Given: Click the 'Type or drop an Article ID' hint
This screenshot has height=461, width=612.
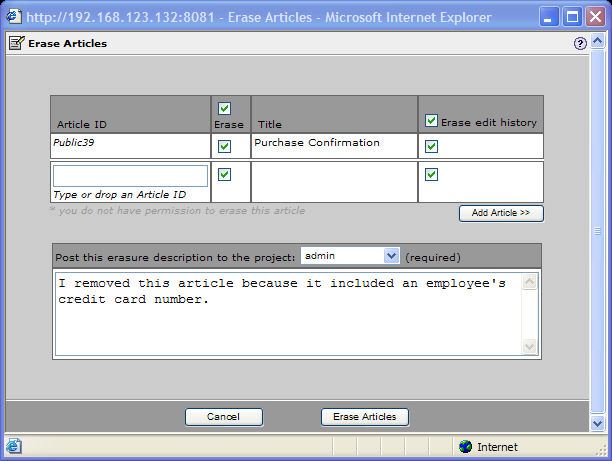Looking at the screenshot, I should tap(119, 194).
